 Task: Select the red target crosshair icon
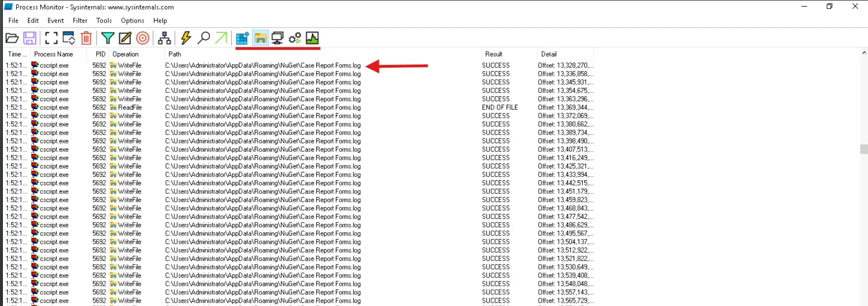143,38
